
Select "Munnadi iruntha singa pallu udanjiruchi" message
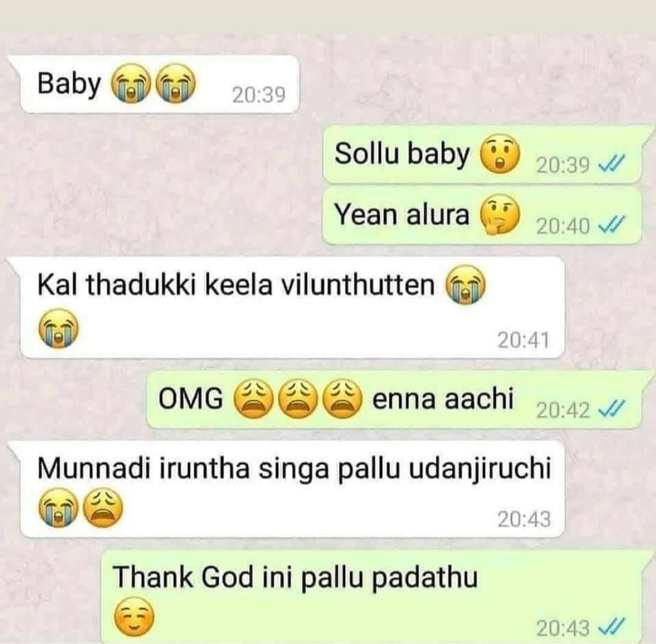pyautogui.click(x=292, y=488)
